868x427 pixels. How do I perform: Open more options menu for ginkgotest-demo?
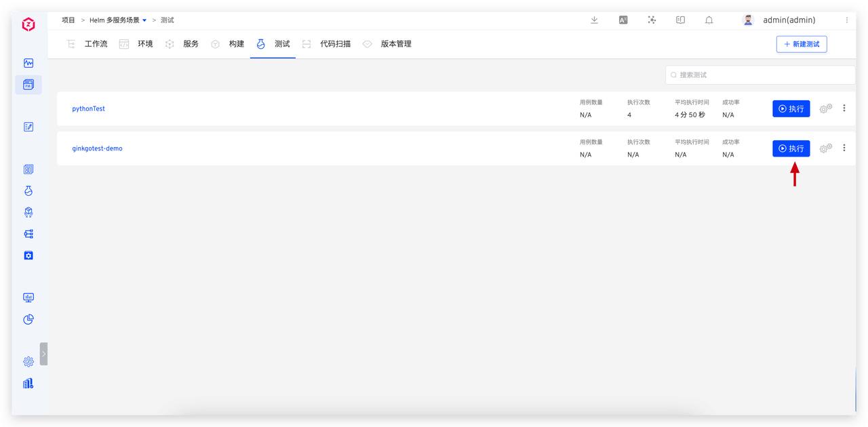click(x=844, y=148)
